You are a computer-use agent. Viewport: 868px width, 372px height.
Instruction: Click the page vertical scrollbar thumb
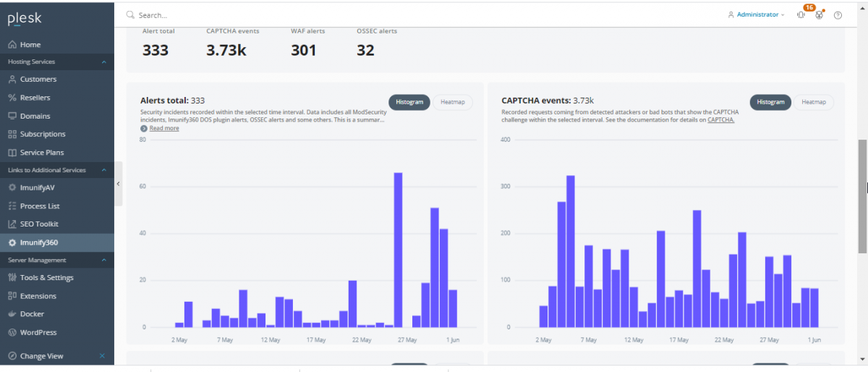coord(862,195)
